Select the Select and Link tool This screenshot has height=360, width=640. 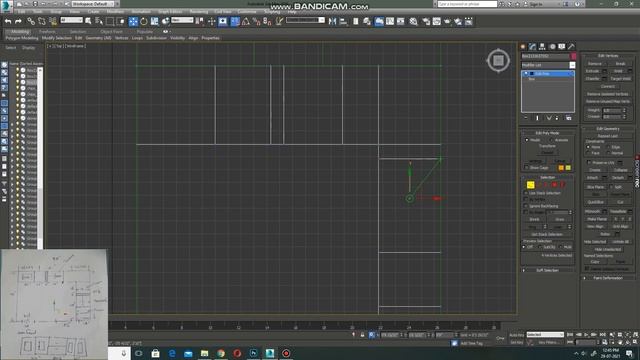31,21
